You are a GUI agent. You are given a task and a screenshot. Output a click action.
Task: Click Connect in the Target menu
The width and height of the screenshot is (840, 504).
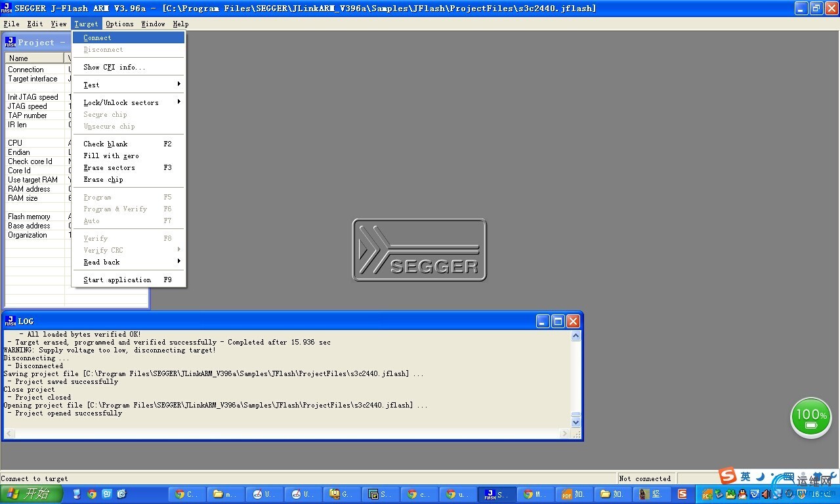pos(129,37)
